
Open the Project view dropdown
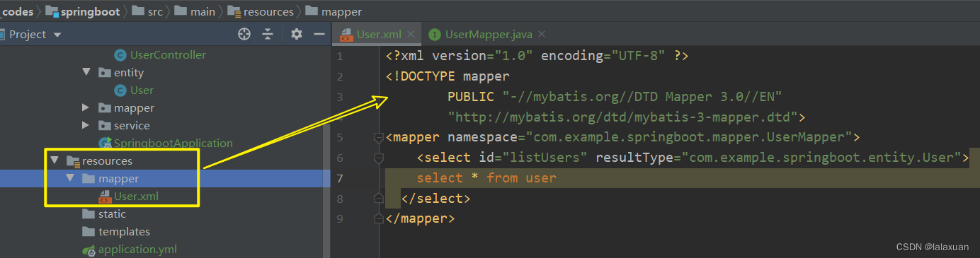57,35
